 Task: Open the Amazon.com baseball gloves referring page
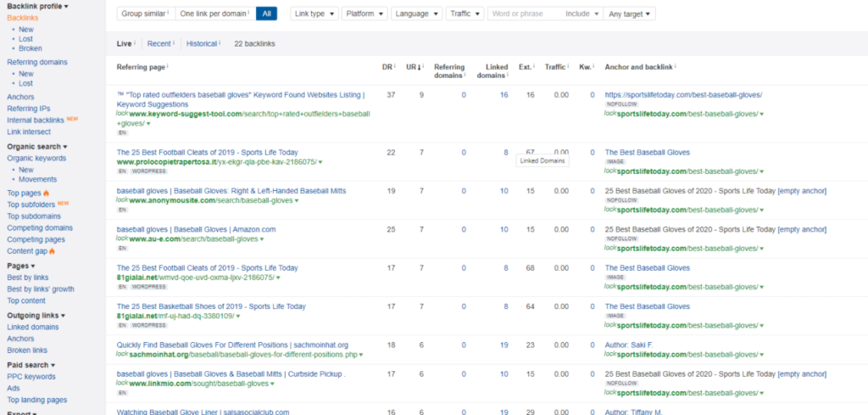(x=196, y=229)
